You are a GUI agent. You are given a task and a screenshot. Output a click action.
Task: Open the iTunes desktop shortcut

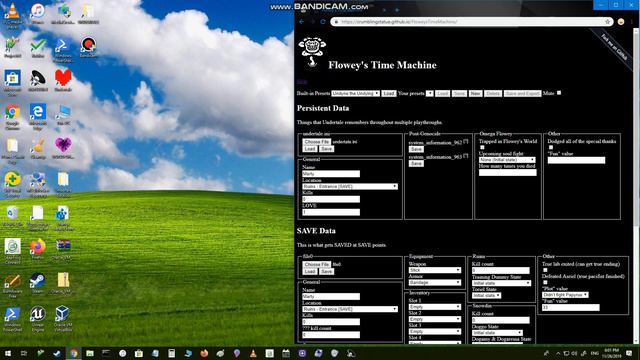click(38, 13)
